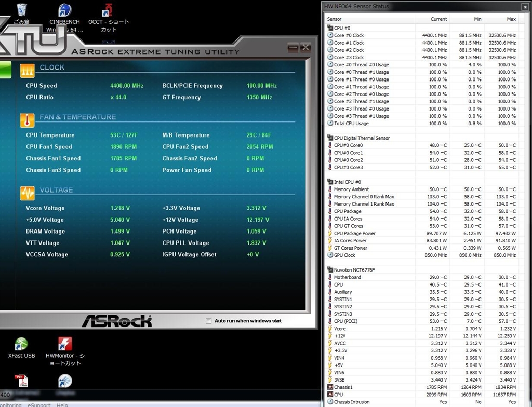
Task: Click the CPU Package Power lightning icon
Action: [x=330, y=233]
